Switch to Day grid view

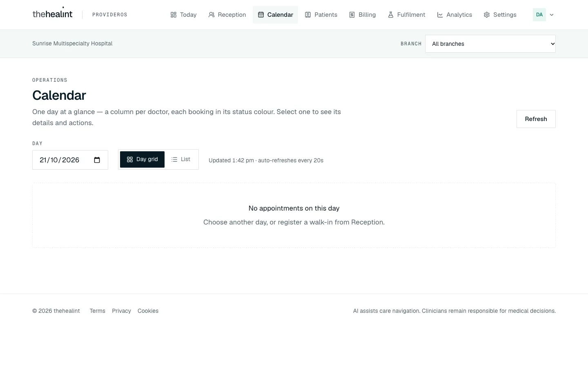pos(142,159)
